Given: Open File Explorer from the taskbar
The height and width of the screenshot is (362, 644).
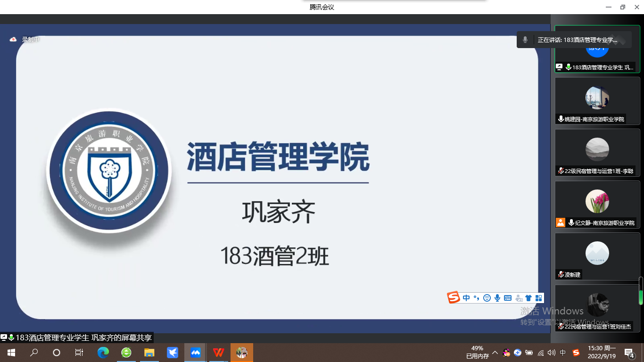Looking at the screenshot, I should tap(149, 353).
